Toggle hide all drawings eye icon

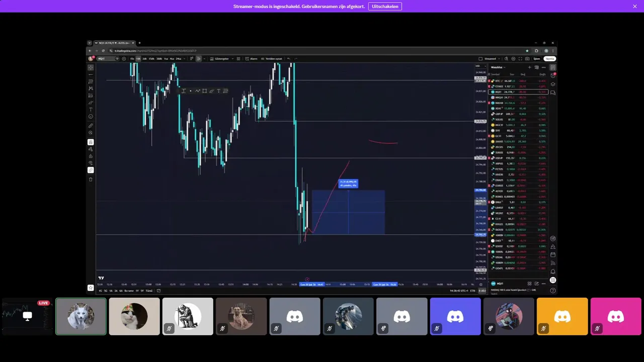tap(91, 163)
